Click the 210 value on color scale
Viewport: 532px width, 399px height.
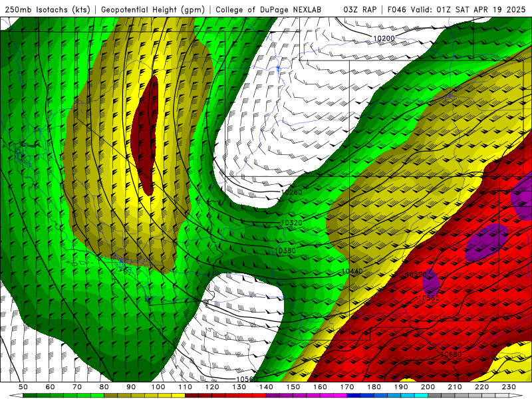click(455, 387)
